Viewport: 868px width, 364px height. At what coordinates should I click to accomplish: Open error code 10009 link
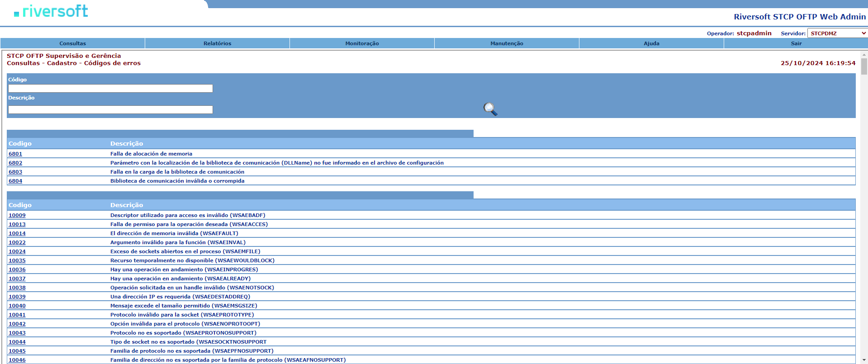tap(17, 215)
